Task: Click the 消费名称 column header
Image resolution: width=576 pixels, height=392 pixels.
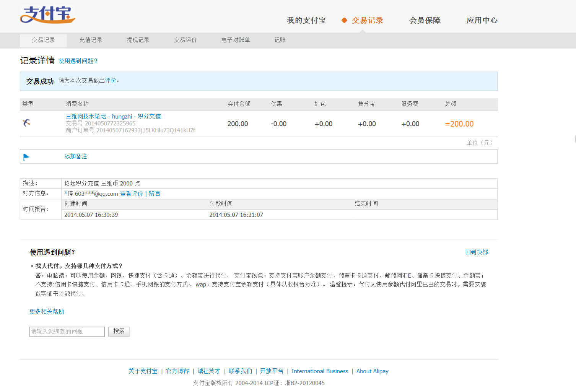Action: point(77,104)
